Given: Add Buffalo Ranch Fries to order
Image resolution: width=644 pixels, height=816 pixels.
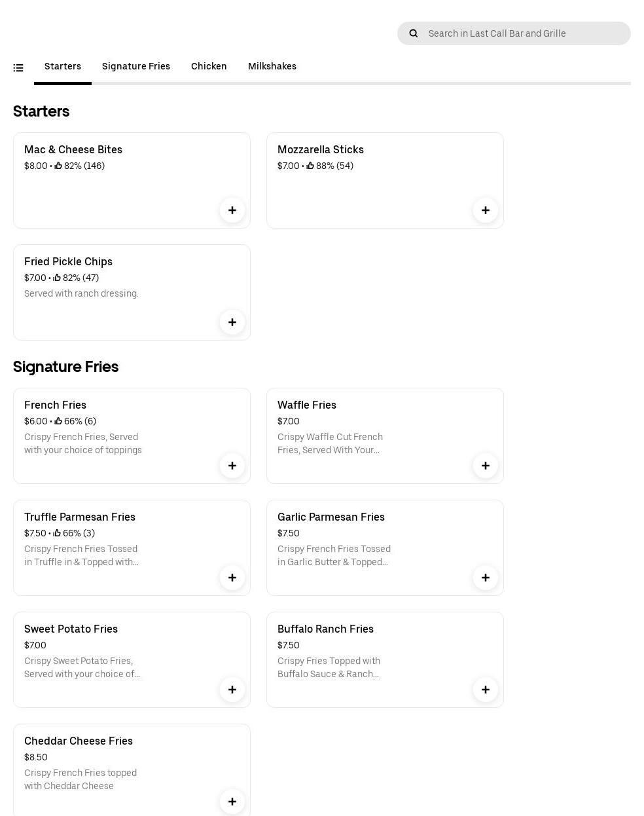Looking at the screenshot, I should pyautogui.click(x=486, y=690).
